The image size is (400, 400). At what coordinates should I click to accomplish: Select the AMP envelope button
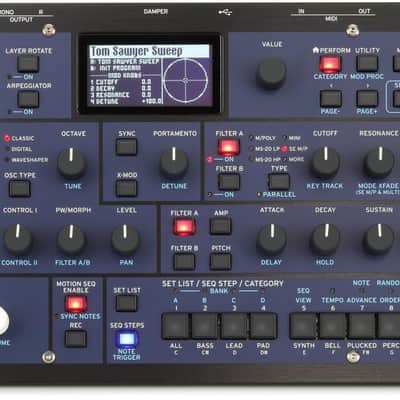click(220, 227)
